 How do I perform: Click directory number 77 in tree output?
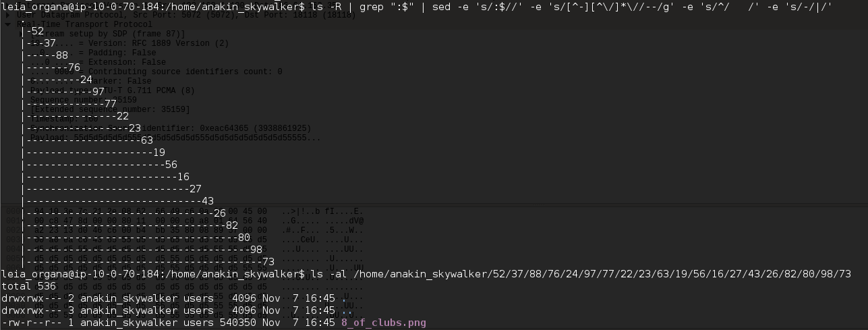pos(111,104)
